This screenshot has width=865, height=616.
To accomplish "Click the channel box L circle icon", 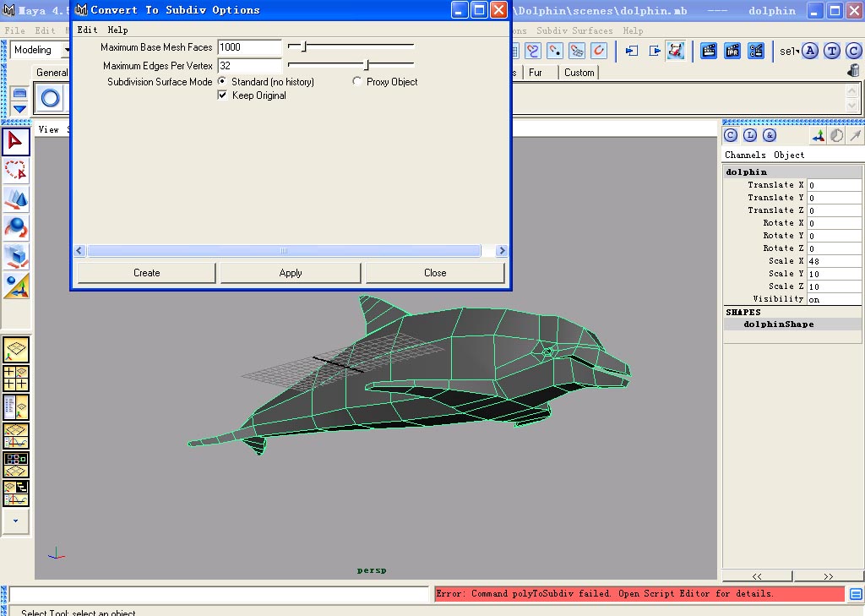I will coord(750,135).
